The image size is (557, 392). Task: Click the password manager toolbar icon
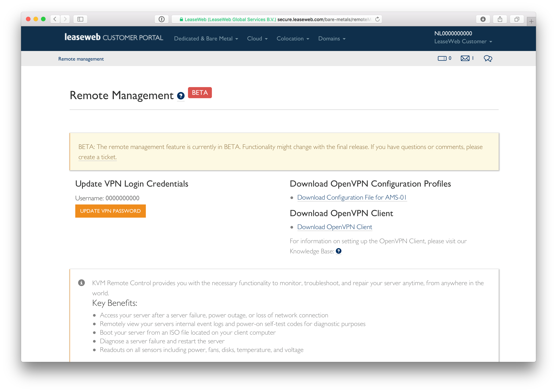[162, 19]
